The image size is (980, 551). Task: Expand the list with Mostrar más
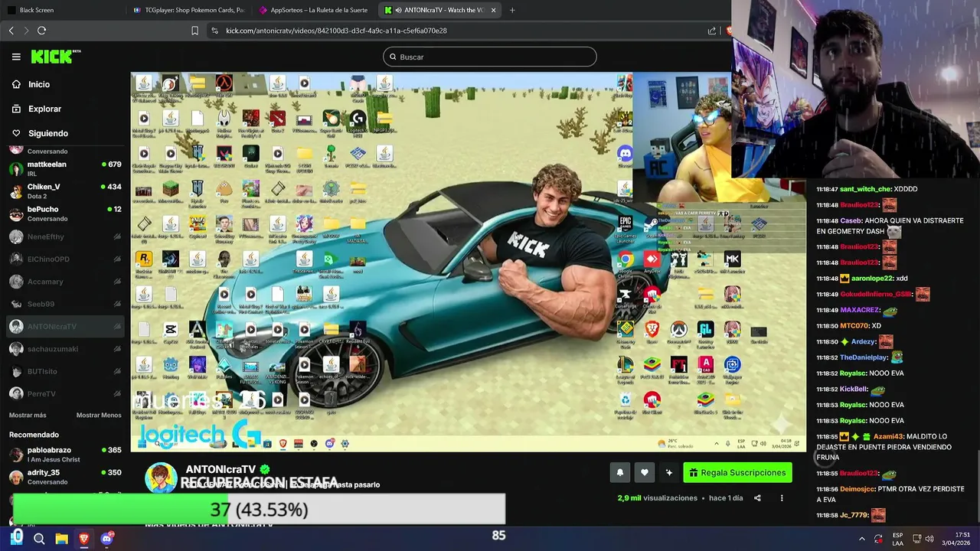pos(28,415)
